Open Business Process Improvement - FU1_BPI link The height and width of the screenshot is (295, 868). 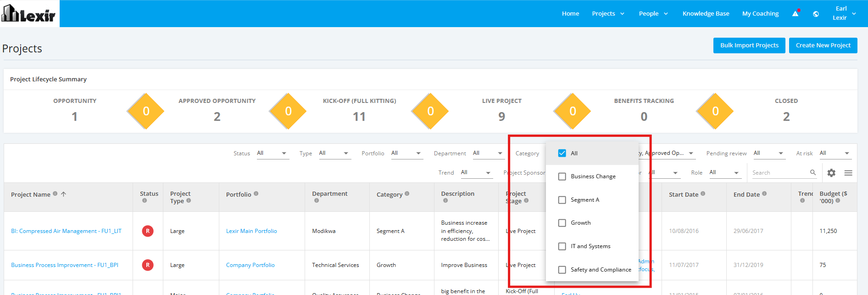pyautogui.click(x=65, y=265)
